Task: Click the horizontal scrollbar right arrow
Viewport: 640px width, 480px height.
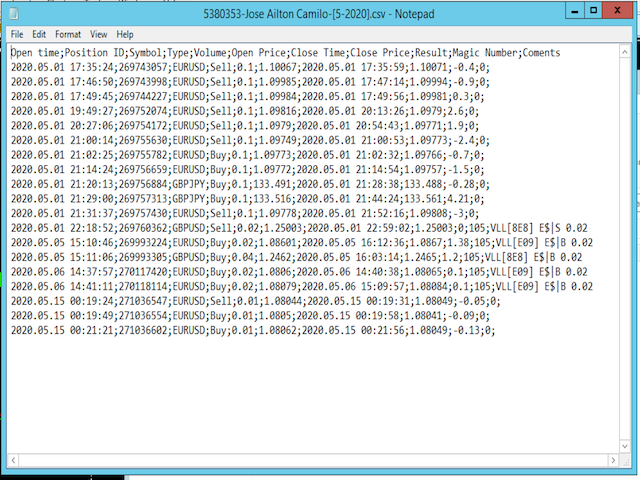Action: pos(613,460)
